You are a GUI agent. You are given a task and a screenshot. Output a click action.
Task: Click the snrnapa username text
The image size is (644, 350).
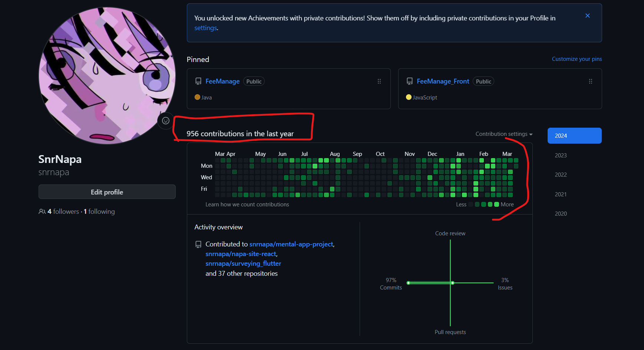(x=54, y=172)
